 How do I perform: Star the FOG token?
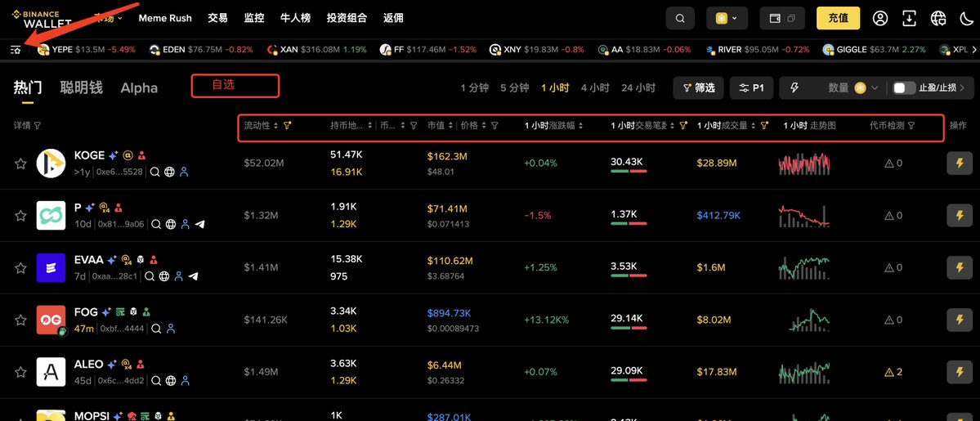coord(20,320)
